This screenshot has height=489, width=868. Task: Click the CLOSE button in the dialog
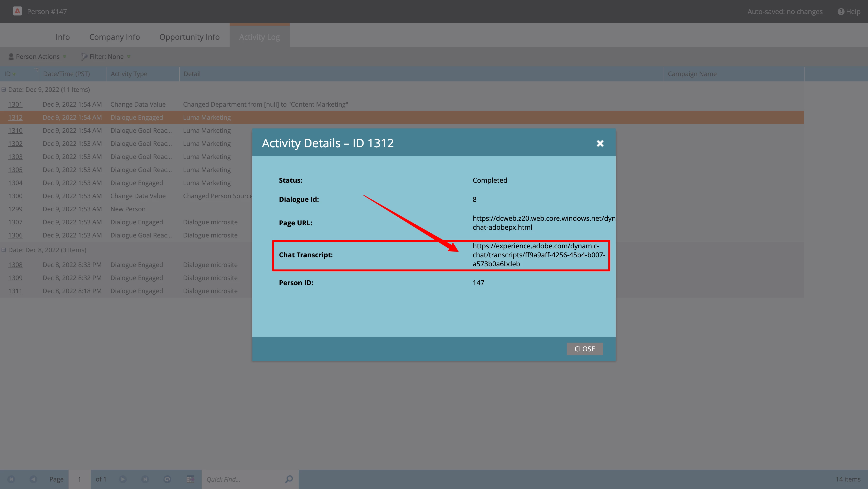click(584, 349)
